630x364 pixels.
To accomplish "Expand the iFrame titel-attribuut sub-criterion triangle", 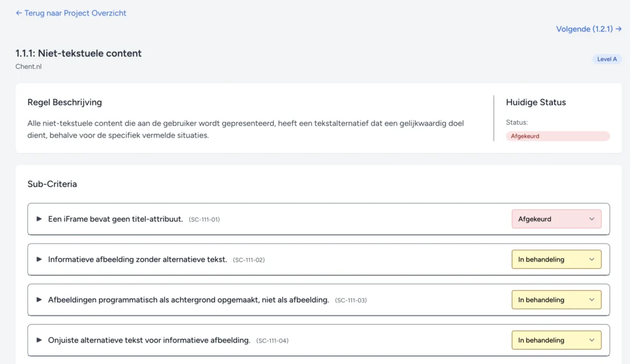I will (39, 219).
